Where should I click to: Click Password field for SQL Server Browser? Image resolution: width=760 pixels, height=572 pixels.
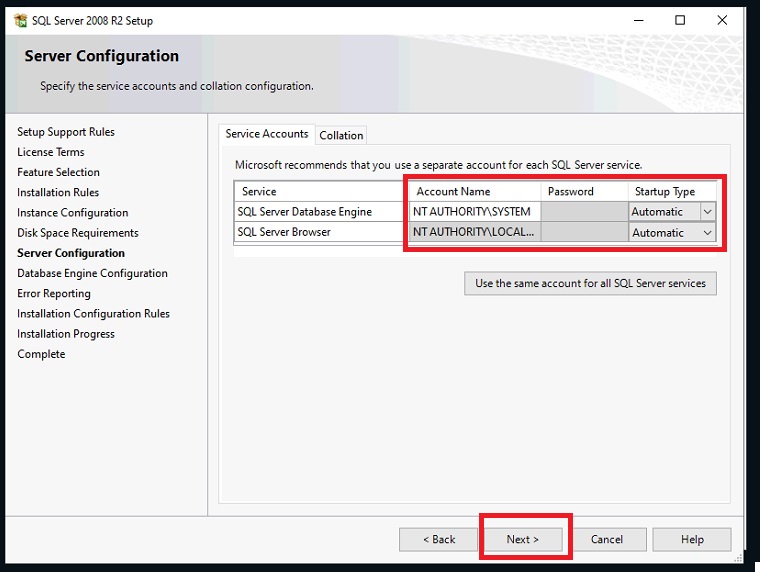pos(584,233)
